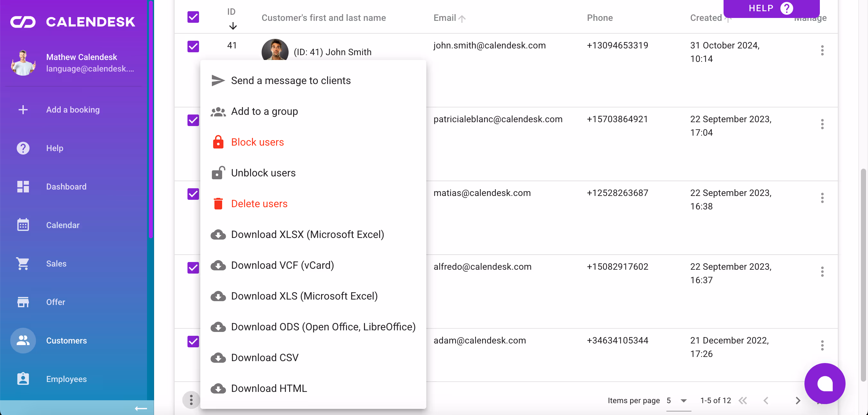Open the Items per page dropdown
Image resolution: width=868 pixels, height=415 pixels.
tap(678, 401)
